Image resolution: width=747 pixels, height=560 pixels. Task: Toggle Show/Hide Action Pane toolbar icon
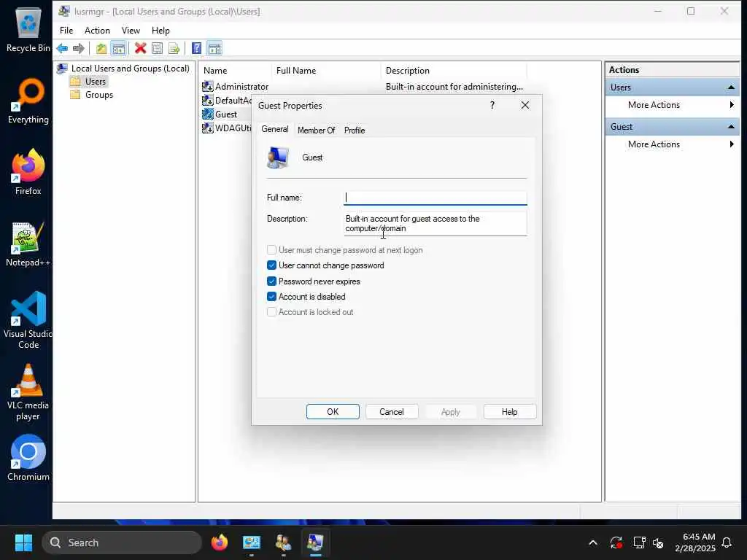pyautogui.click(x=214, y=48)
